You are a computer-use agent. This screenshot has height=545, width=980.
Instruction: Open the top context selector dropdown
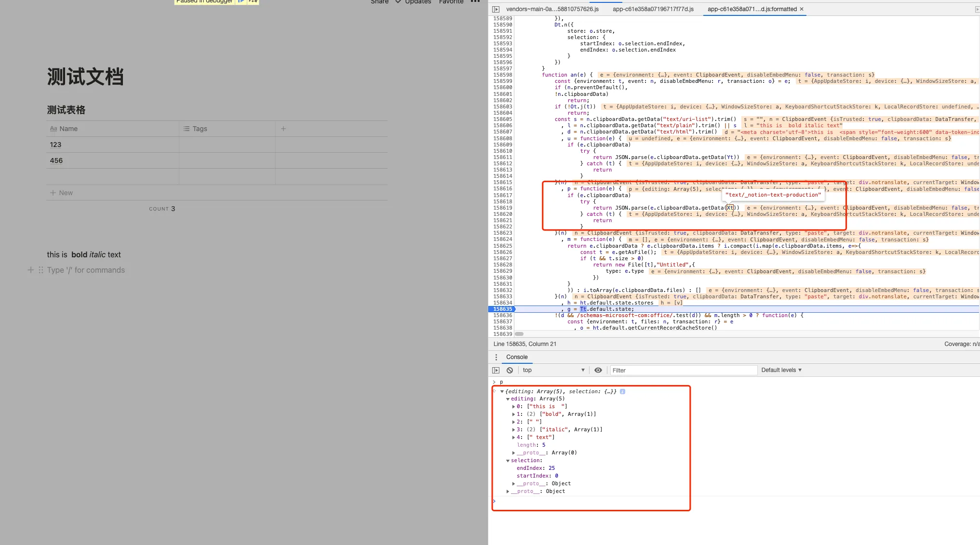coord(553,370)
